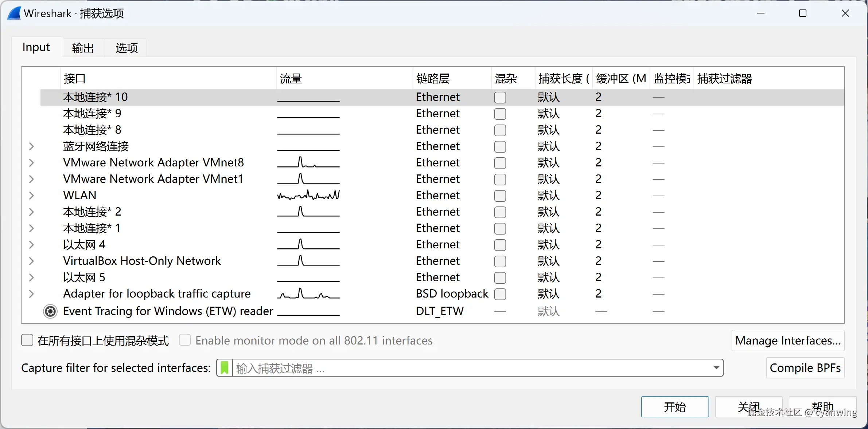Tick promiscuous checkbox for loopback adapter
The width and height of the screenshot is (868, 429).
[500, 294]
